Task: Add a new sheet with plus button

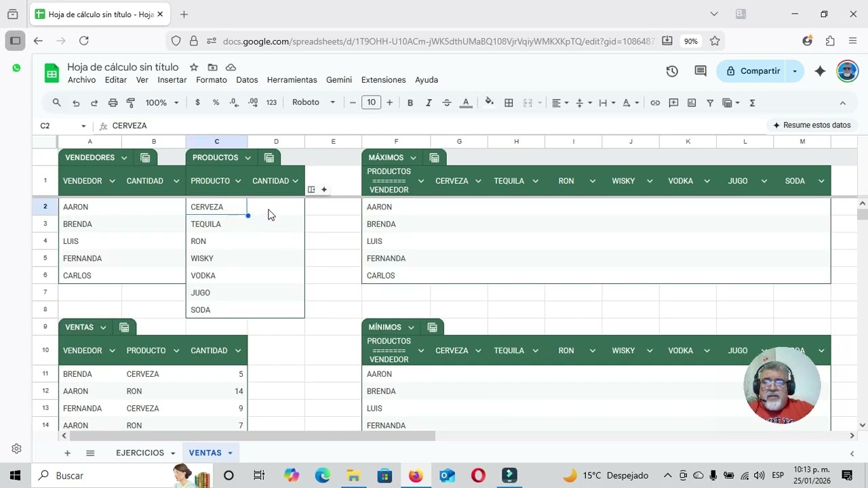Action: [x=67, y=453]
